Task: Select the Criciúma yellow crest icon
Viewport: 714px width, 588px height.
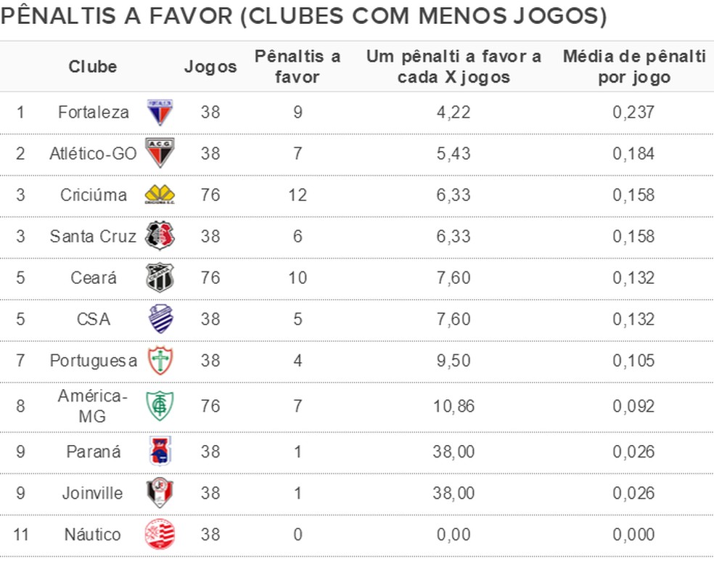Action: (160, 195)
